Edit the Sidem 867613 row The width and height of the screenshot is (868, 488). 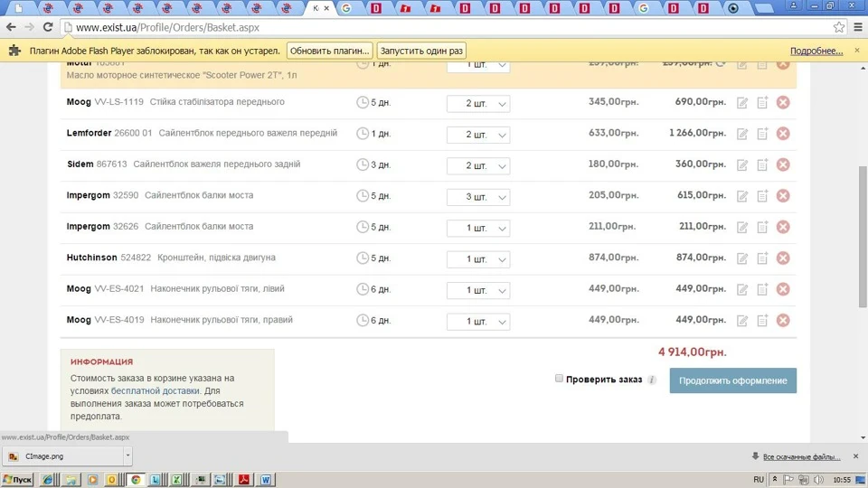coord(742,164)
